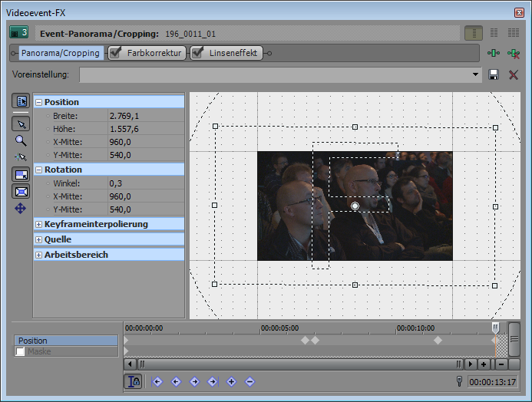Expand the Keyframeinterpolierung section
This screenshot has height=402, width=532.
point(38,224)
